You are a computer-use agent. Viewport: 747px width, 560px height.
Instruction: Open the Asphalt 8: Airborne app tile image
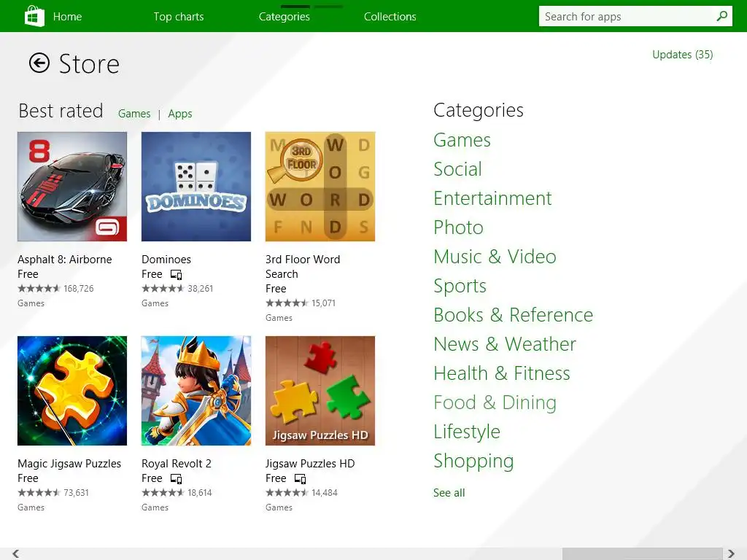click(x=72, y=187)
